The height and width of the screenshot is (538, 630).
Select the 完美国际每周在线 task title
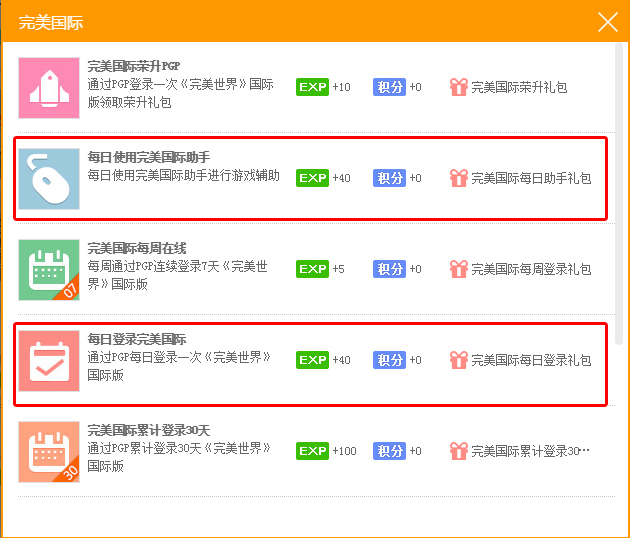tap(137, 248)
